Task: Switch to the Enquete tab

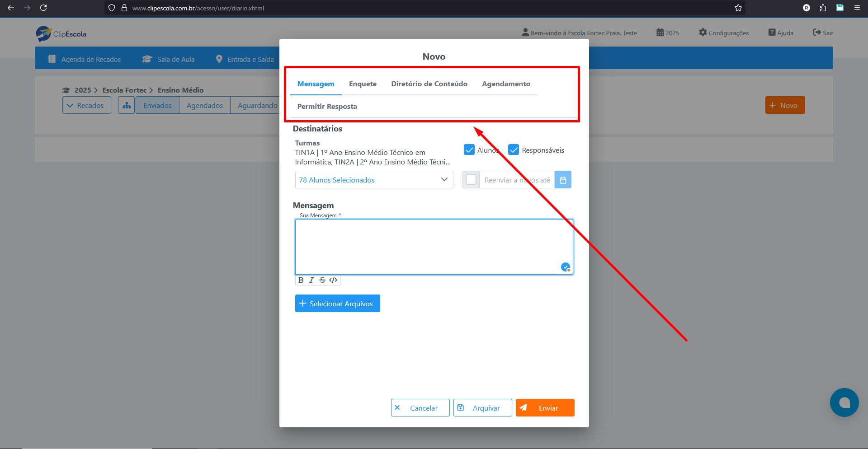Action: [x=363, y=84]
